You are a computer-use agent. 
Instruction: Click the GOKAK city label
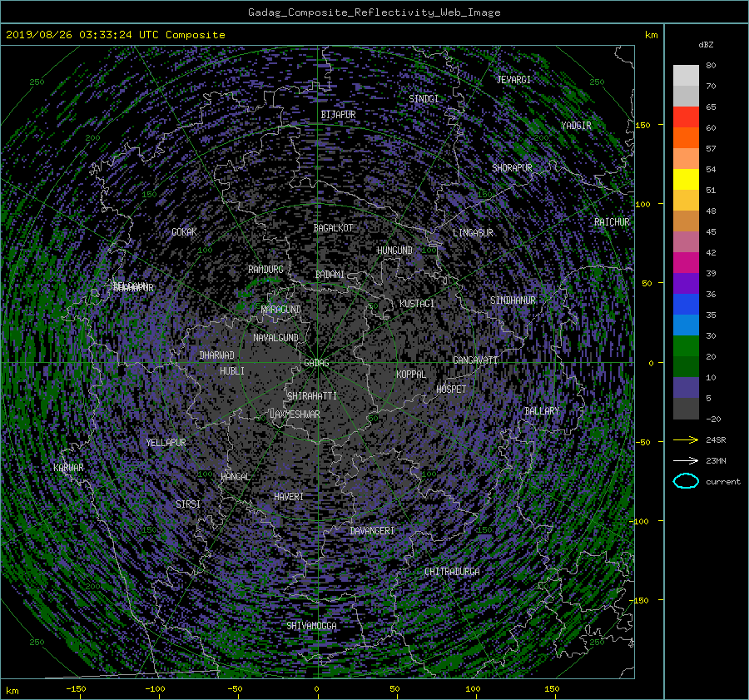click(184, 232)
